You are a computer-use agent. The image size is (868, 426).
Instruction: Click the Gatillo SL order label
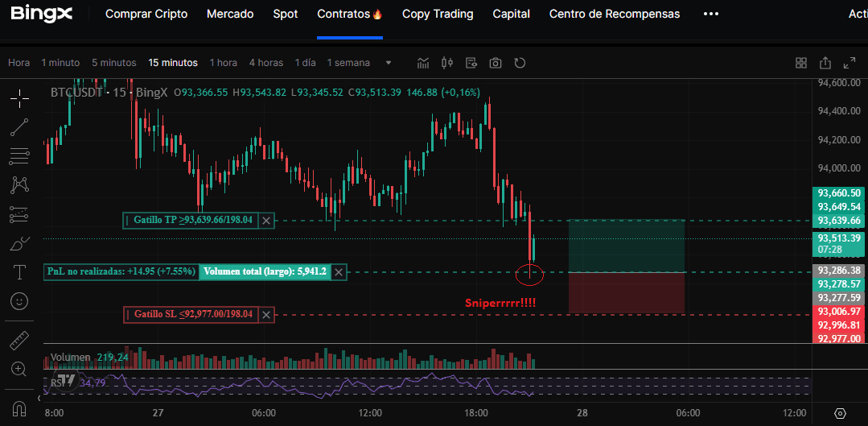click(191, 315)
